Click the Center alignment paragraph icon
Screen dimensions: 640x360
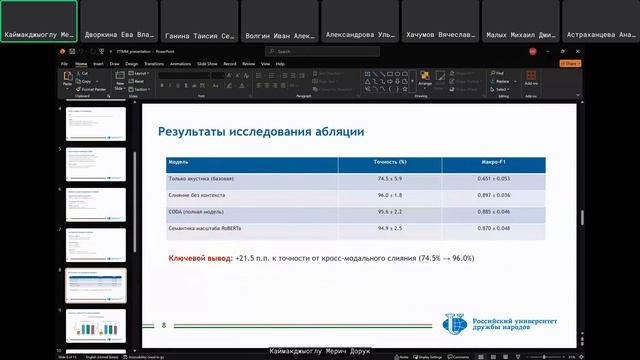pyautogui.click(x=267, y=86)
